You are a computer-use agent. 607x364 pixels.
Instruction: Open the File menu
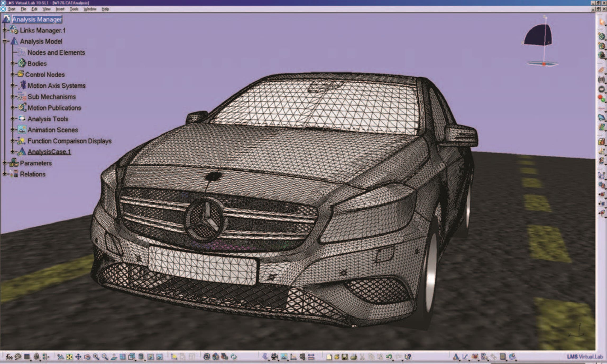point(24,9)
